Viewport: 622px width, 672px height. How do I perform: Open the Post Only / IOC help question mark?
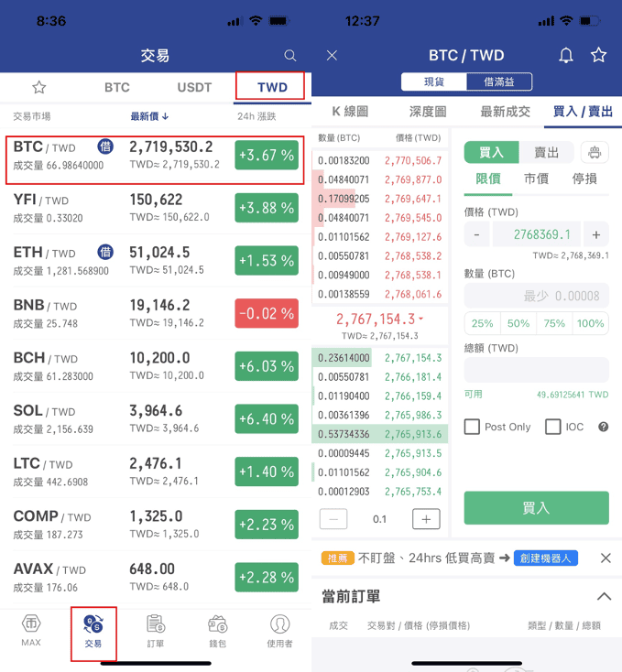tap(603, 427)
